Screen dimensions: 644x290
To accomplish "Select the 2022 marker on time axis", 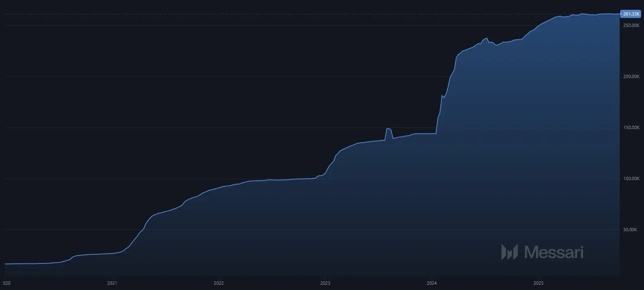I will pyautogui.click(x=218, y=283).
